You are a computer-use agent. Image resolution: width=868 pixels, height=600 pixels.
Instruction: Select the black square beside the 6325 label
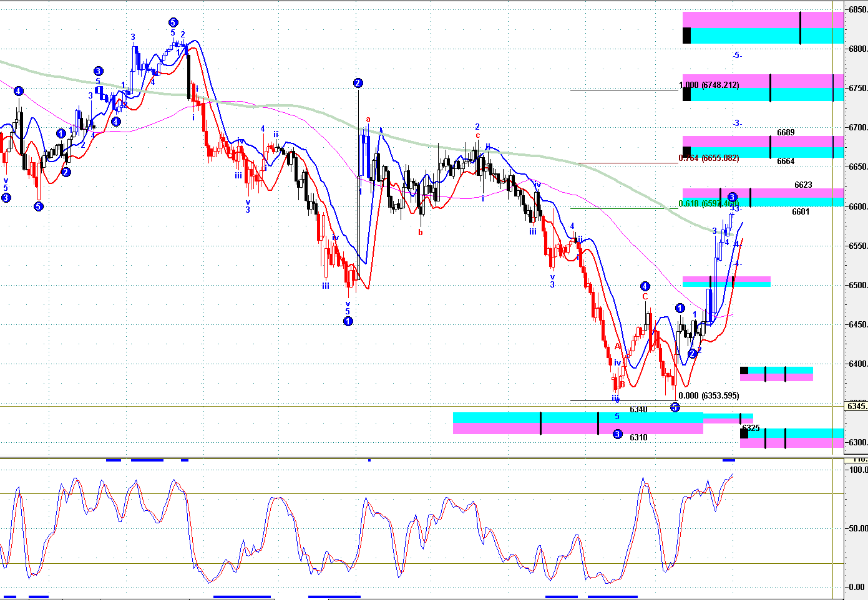pos(744,433)
